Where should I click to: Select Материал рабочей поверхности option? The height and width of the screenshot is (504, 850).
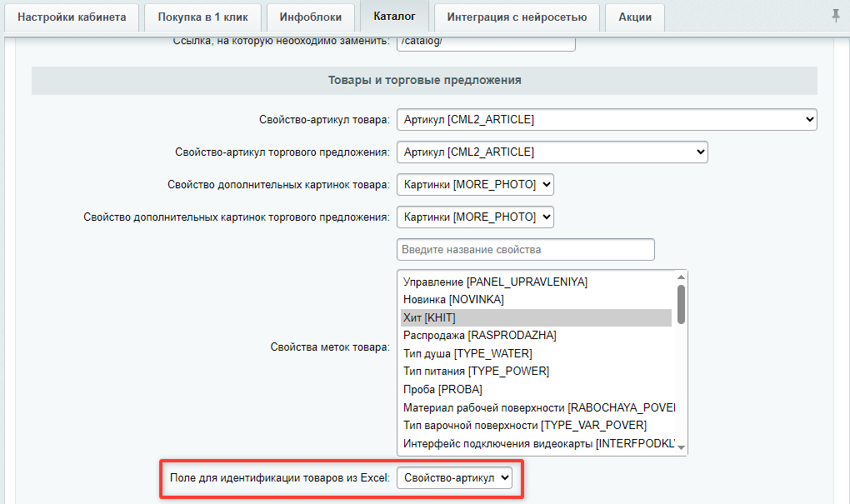coord(536,407)
